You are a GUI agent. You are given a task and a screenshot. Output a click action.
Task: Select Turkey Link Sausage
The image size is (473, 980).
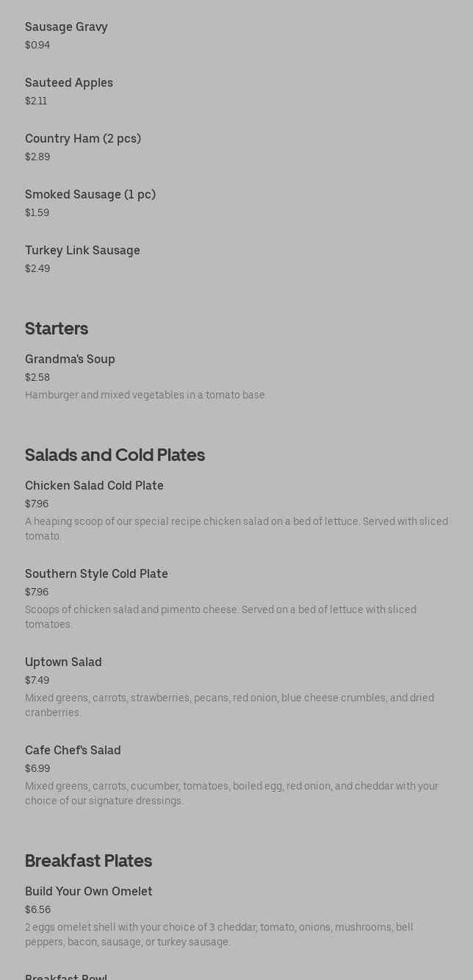tap(82, 251)
